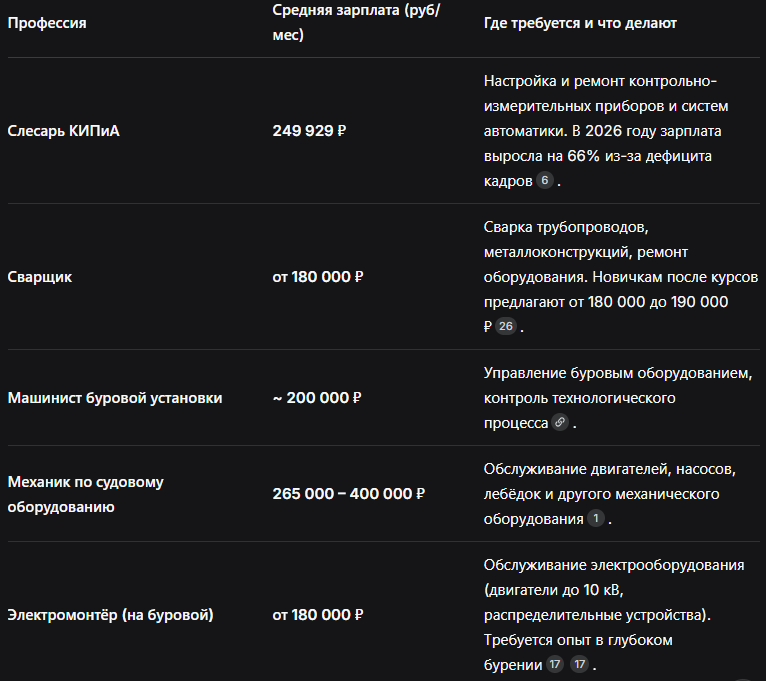Click the Средняя зарплата column header
The width and height of the screenshot is (766, 681).
tap(356, 22)
